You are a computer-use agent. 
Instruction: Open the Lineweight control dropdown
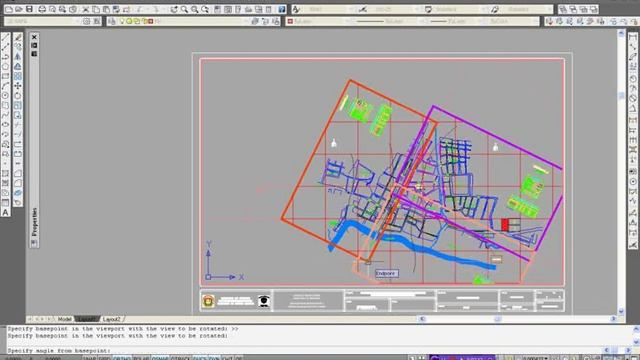454,21
